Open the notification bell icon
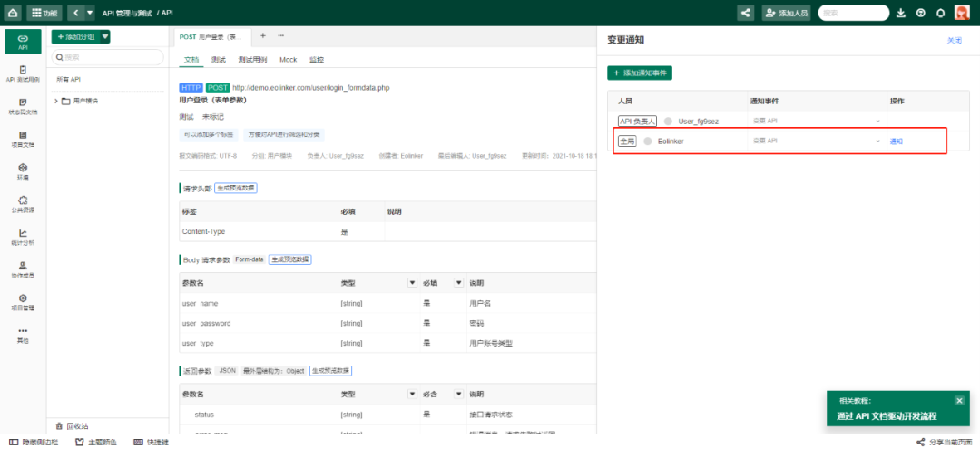This screenshot has width=980, height=449. point(940,13)
